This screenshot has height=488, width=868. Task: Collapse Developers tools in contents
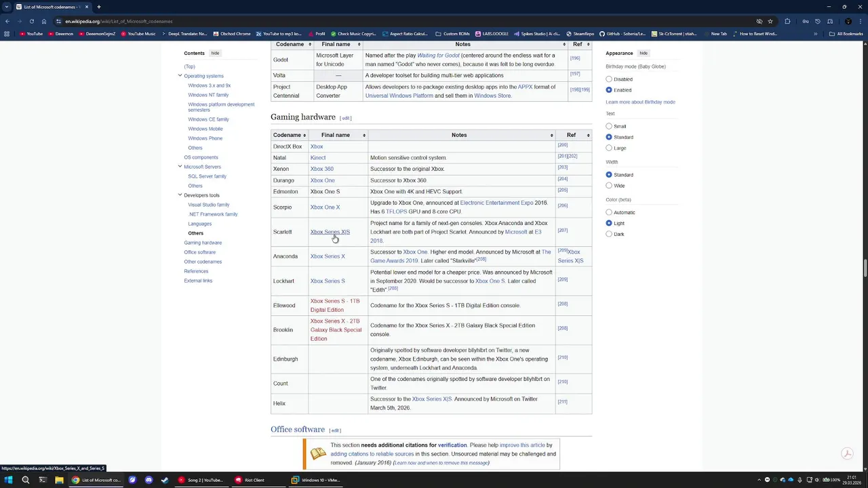pos(180,195)
